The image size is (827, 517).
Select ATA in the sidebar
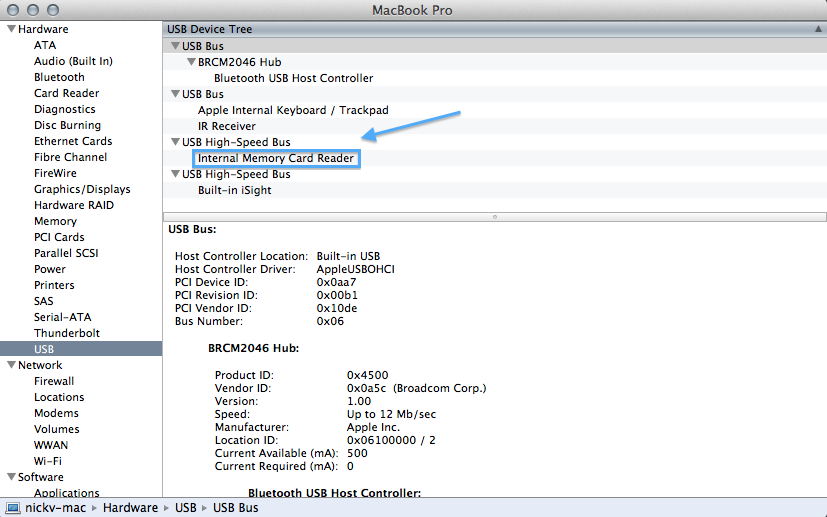pos(45,45)
